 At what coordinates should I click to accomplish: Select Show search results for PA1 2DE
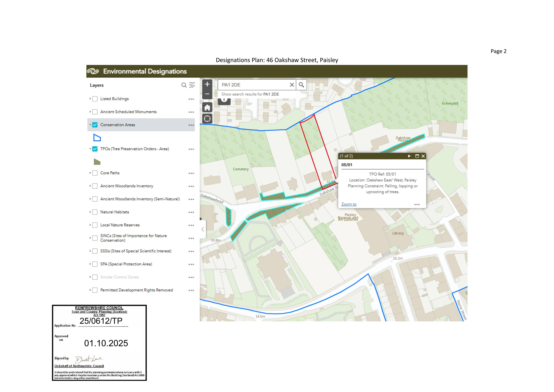click(x=250, y=94)
